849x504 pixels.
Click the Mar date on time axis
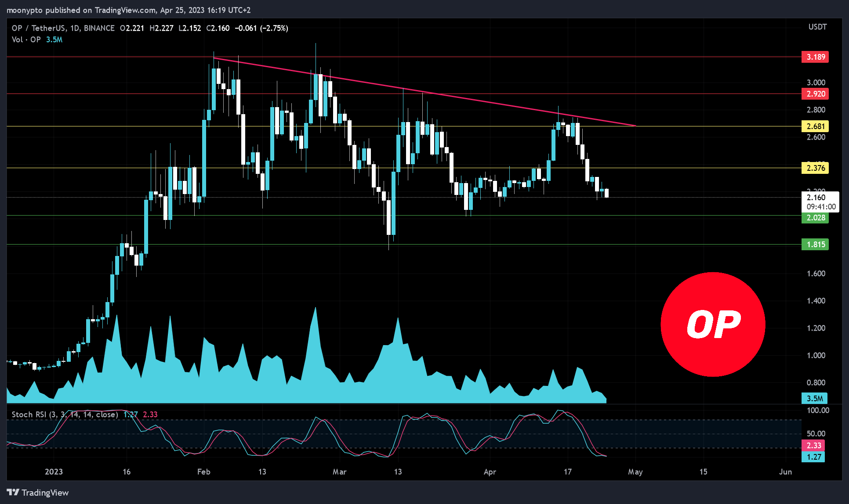click(x=340, y=472)
